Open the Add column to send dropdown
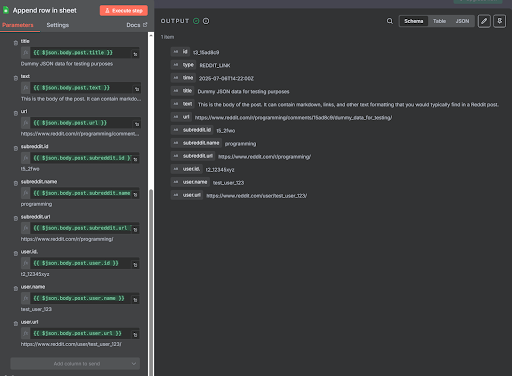The height and width of the screenshot is (376, 512). pyautogui.click(x=75, y=364)
